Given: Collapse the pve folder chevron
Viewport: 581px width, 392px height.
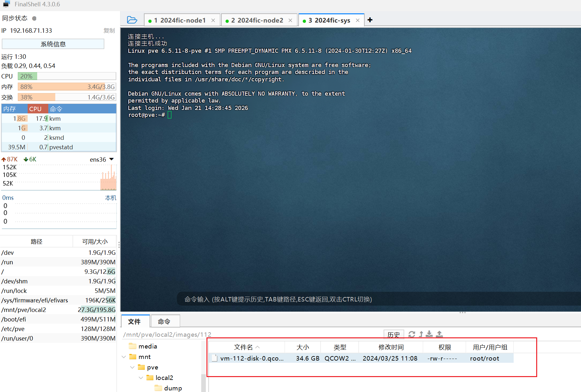Looking at the screenshot, I should (x=132, y=367).
